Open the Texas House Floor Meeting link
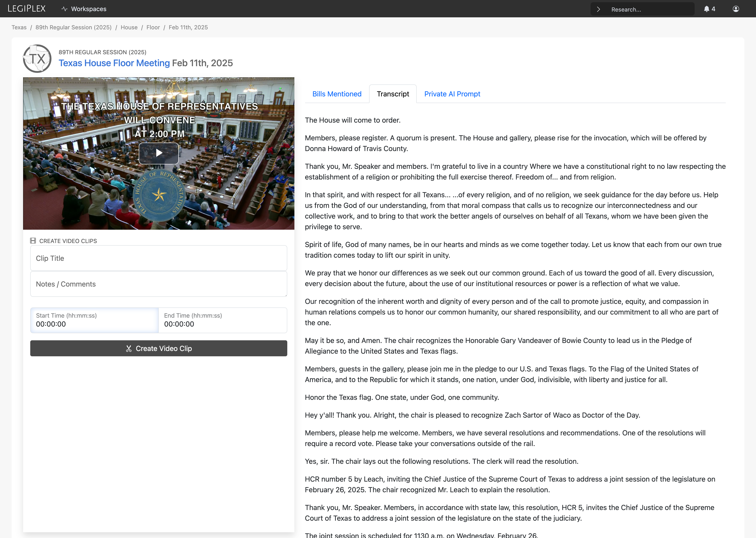The height and width of the screenshot is (538, 756). (x=114, y=63)
